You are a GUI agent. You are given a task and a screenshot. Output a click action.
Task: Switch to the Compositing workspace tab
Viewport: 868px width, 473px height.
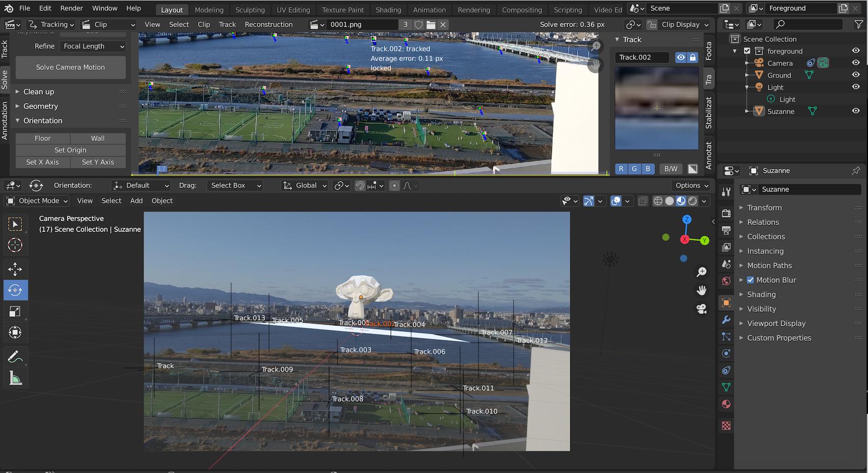point(522,10)
